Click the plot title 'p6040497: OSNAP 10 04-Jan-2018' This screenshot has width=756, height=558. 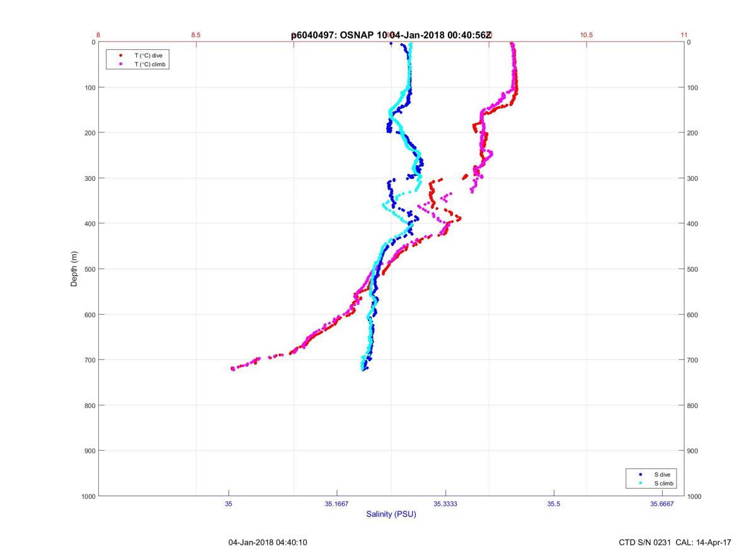[x=391, y=35]
